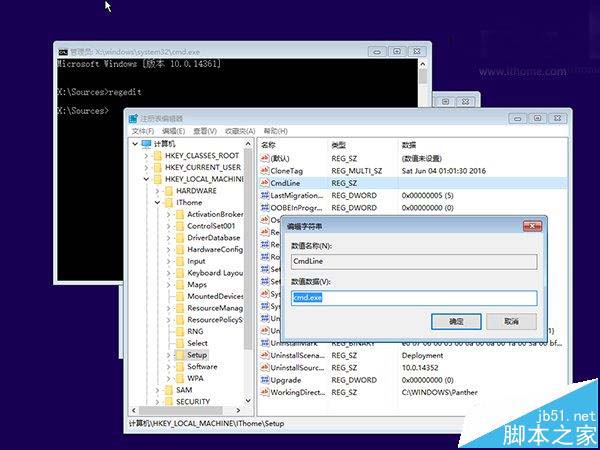600x450 pixels.
Task: Click the DWORD icon of OOBEInProgr value
Action: pyautogui.click(x=265, y=208)
